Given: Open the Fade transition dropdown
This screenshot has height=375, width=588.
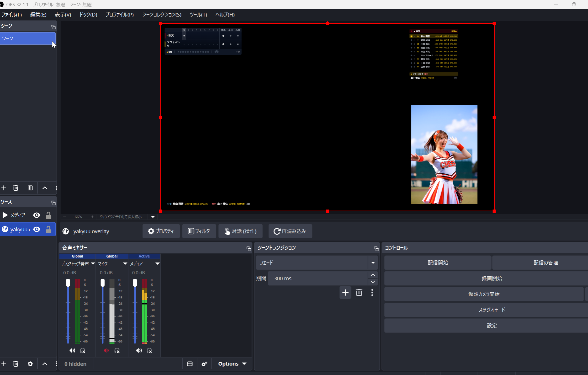Looking at the screenshot, I should point(373,263).
